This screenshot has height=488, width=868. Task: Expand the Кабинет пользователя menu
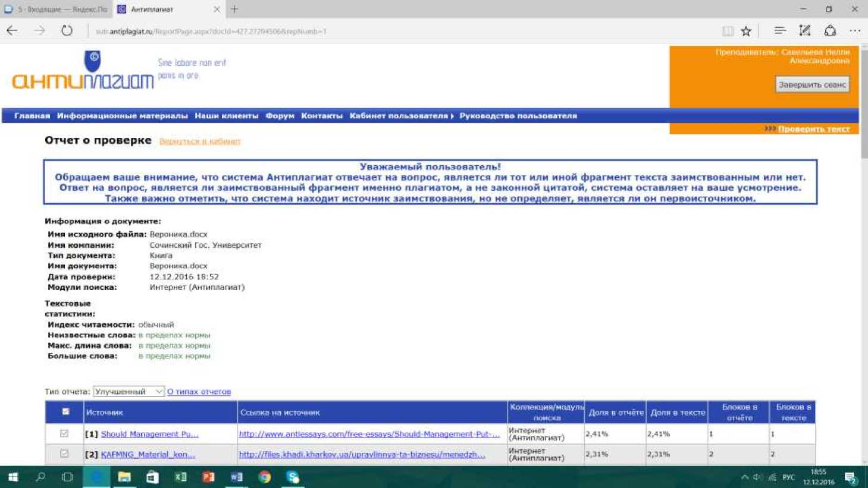(x=402, y=116)
